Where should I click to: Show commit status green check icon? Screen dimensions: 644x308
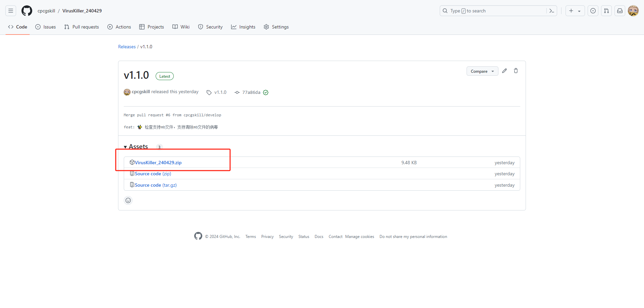pyautogui.click(x=266, y=93)
